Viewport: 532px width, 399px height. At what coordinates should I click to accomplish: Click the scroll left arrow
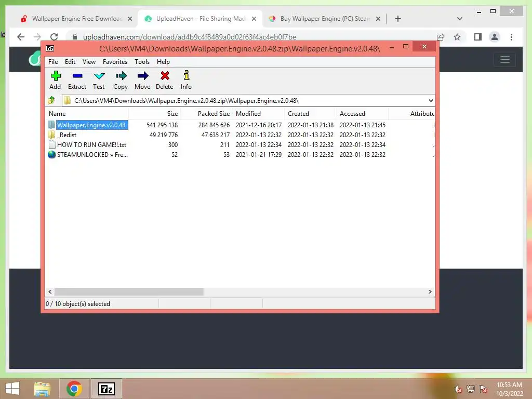pyautogui.click(x=50, y=292)
